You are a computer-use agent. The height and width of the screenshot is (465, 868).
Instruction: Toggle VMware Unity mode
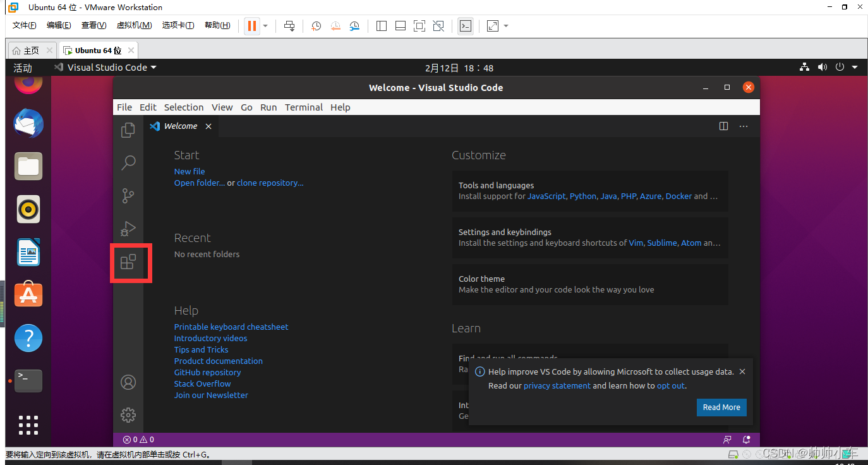point(438,26)
